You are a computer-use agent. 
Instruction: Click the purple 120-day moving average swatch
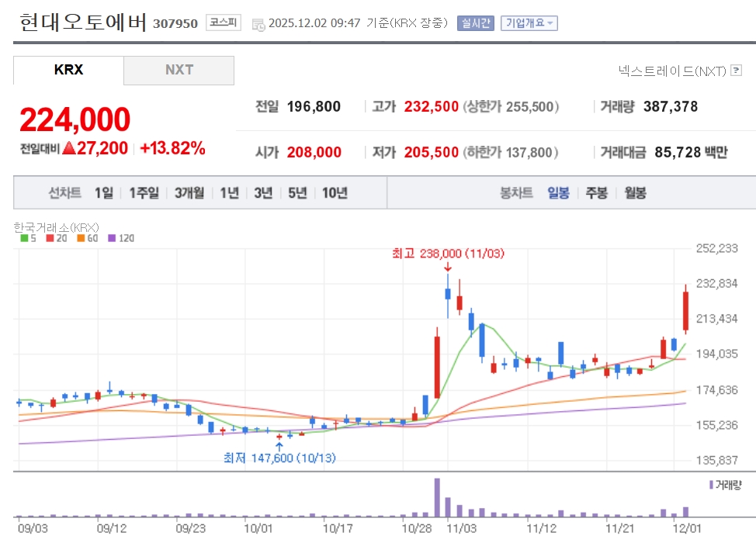(112, 238)
